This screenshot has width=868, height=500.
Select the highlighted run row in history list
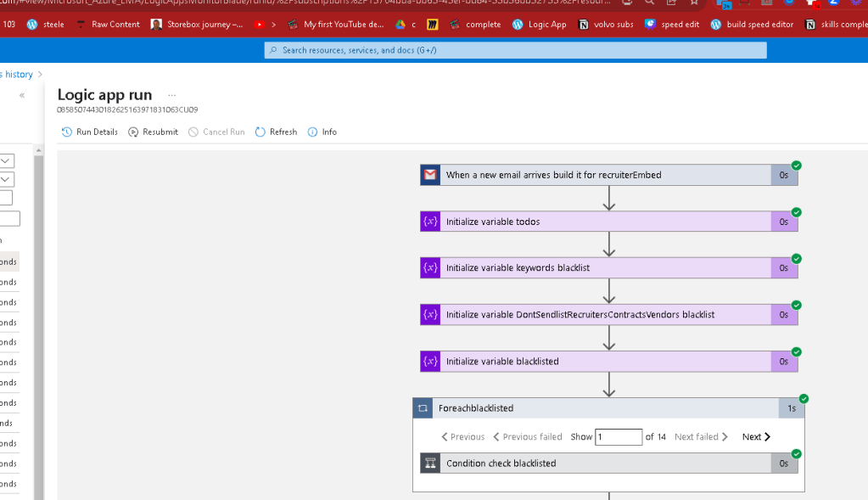click(x=9, y=262)
